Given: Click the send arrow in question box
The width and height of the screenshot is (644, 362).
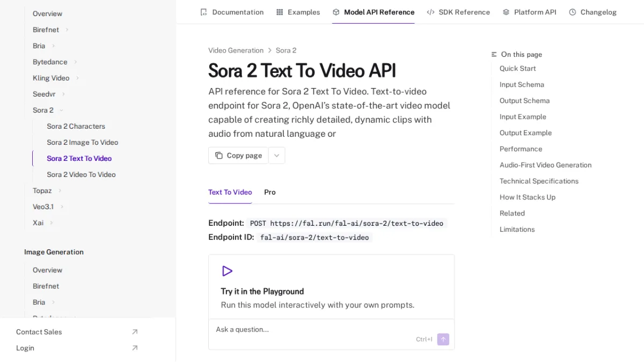Looking at the screenshot, I should point(443,339).
